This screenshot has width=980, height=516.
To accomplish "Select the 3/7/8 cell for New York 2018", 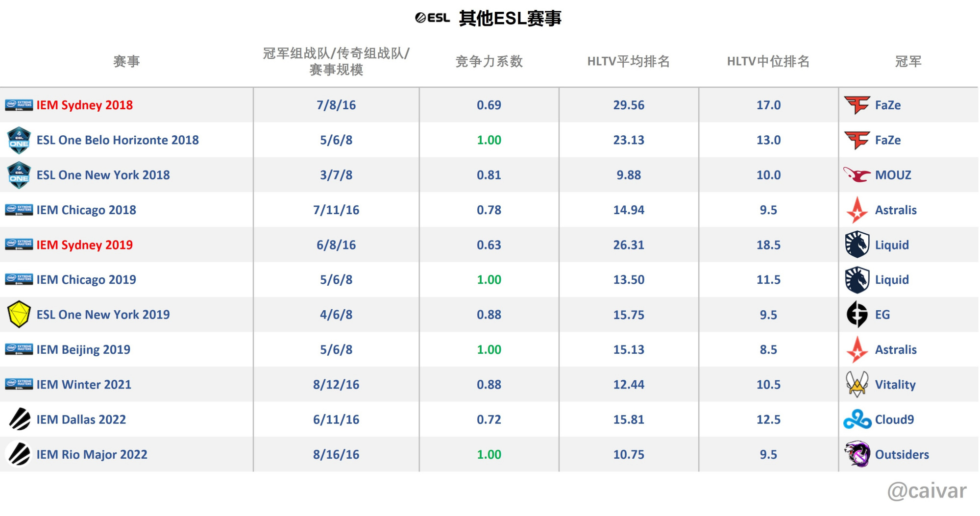I will [x=336, y=175].
